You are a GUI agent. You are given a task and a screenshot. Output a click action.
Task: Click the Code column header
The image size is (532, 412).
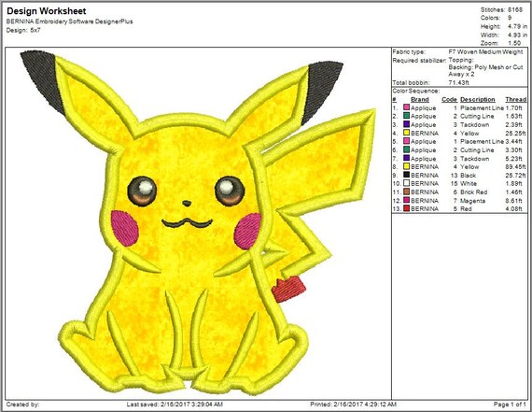point(449,100)
